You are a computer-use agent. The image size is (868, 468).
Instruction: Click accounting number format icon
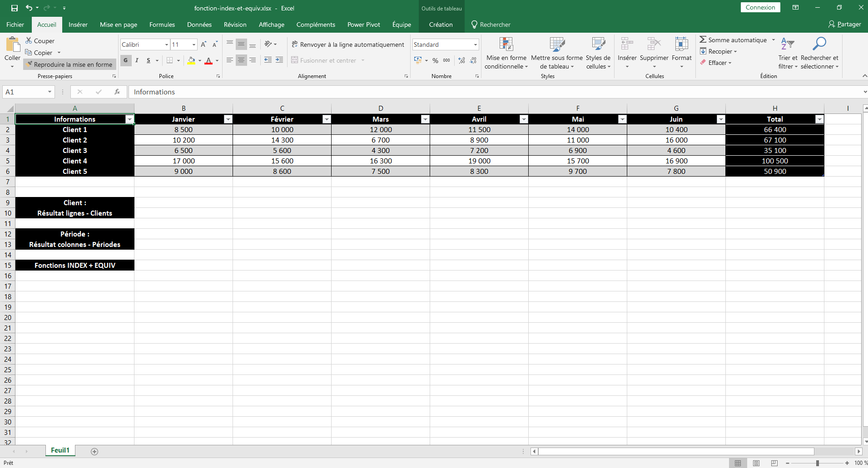click(418, 60)
